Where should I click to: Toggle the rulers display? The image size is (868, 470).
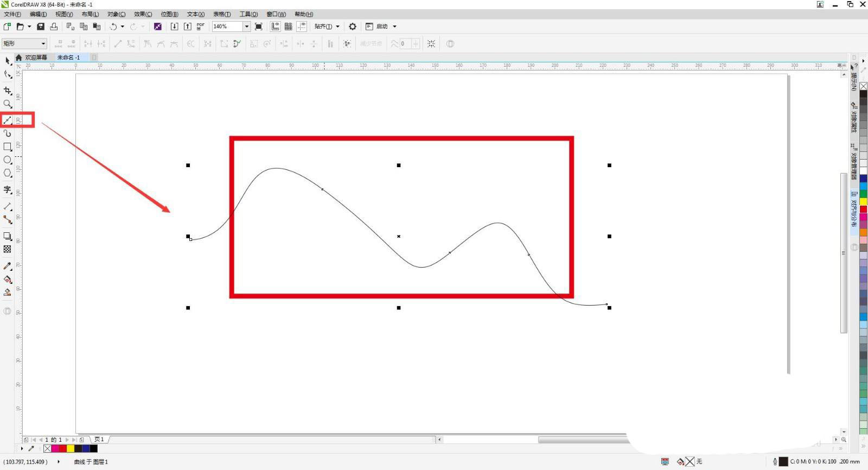pos(276,26)
